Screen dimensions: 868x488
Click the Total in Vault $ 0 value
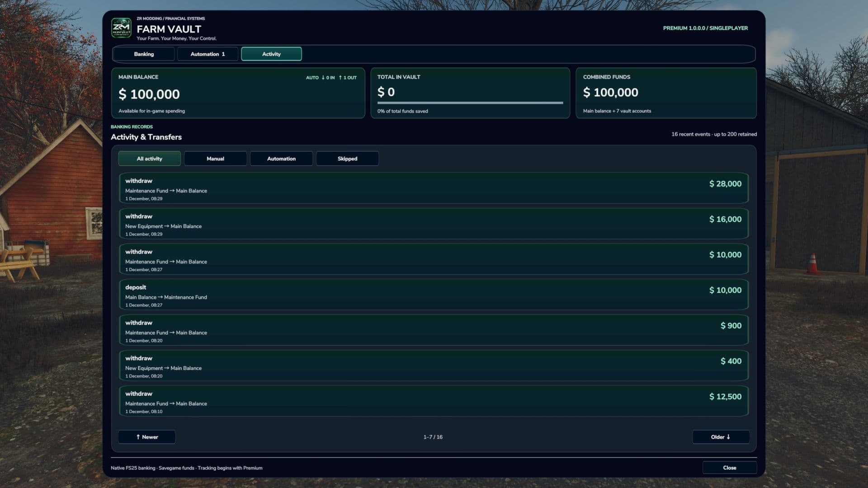coord(386,92)
